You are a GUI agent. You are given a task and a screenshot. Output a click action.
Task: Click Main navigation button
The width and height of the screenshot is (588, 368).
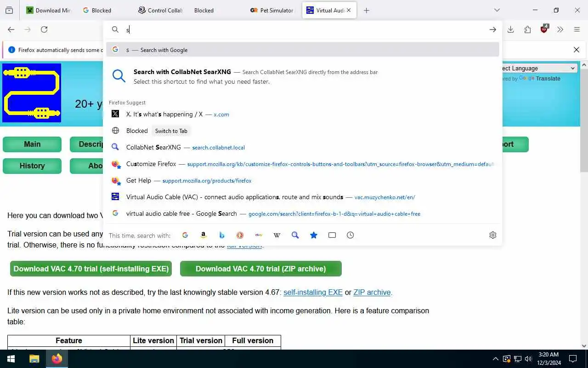click(32, 144)
